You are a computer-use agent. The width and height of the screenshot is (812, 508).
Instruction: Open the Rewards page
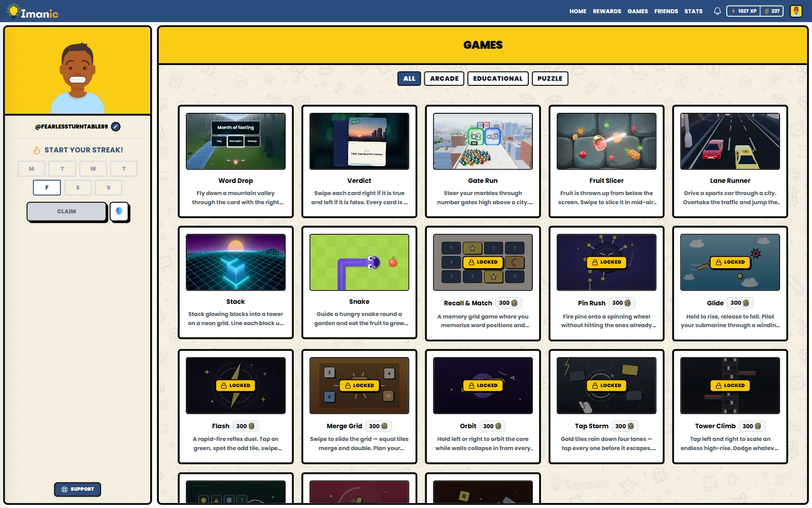607,11
